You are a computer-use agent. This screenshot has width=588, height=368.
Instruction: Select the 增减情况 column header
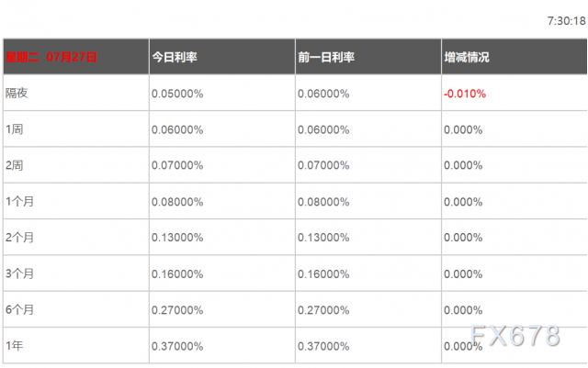point(467,57)
